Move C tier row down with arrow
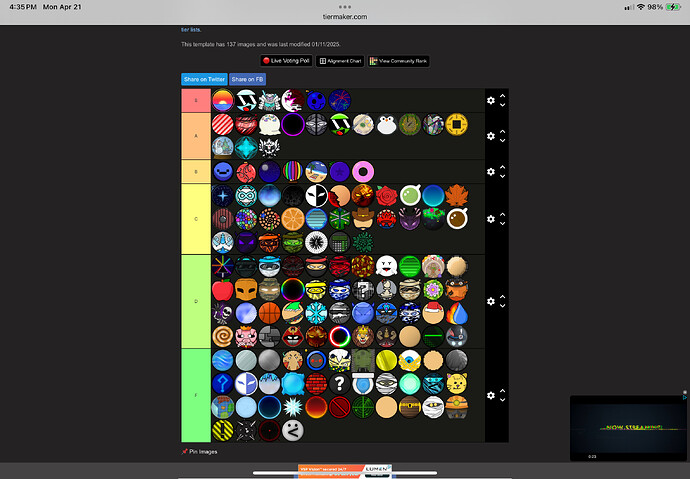The width and height of the screenshot is (690, 479). coord(503,223)
